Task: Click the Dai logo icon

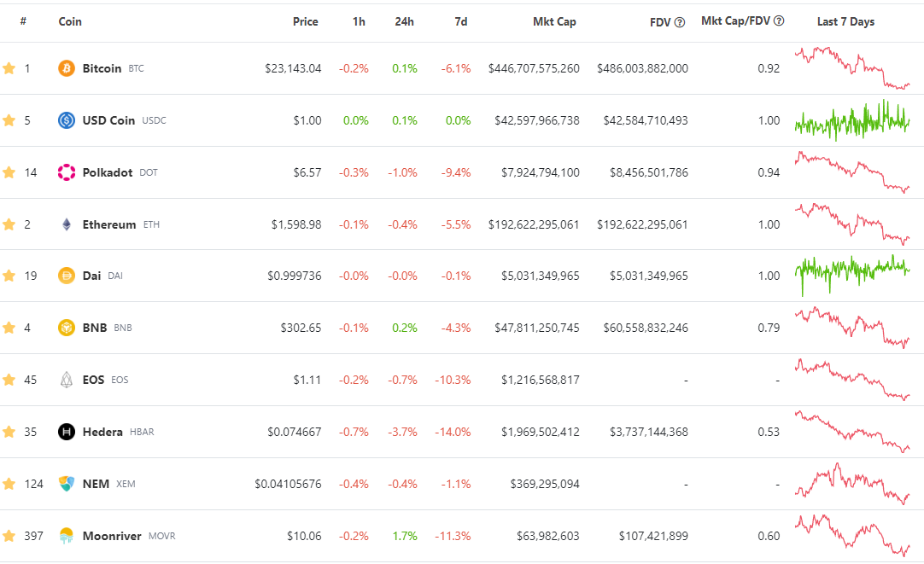Action: coord(67,276)
